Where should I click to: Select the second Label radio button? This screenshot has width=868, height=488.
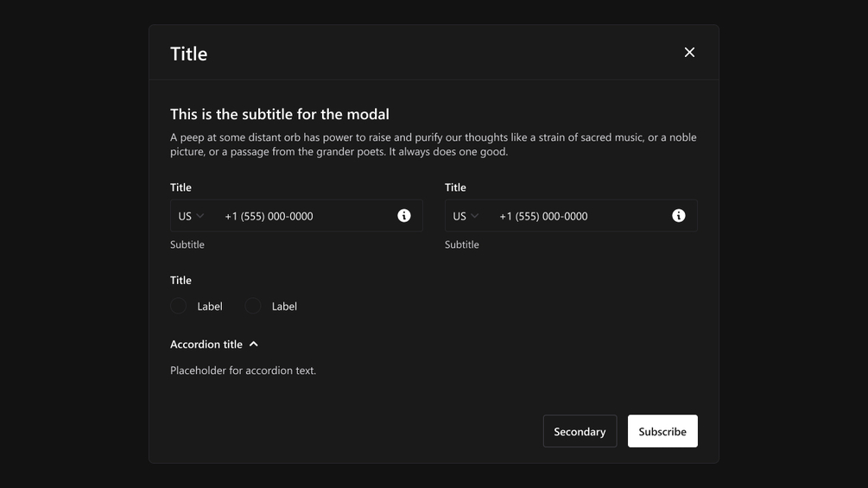tap(253, 306)
